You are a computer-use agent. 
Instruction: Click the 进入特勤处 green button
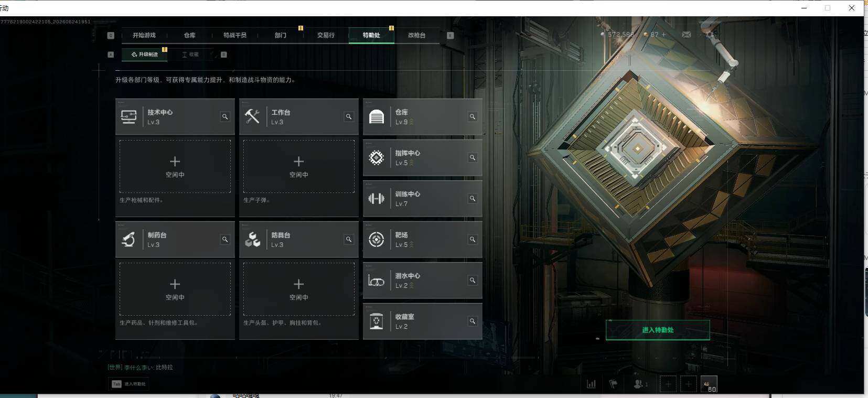click(658, 330)
